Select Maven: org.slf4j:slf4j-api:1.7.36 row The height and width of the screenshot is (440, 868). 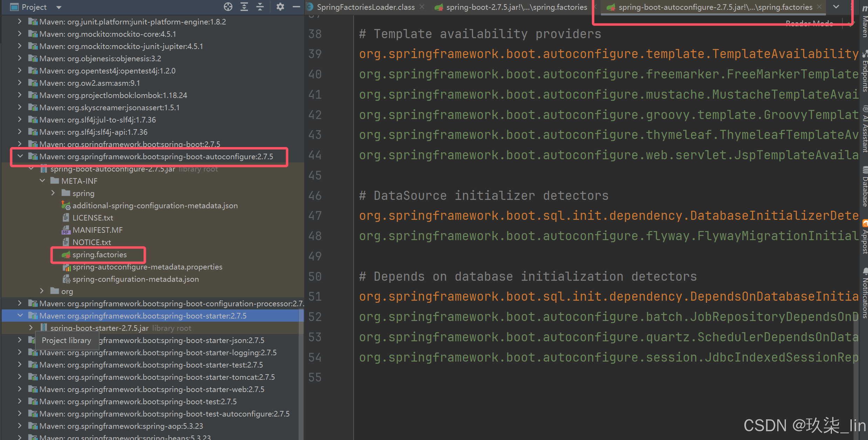click(153, 132)
